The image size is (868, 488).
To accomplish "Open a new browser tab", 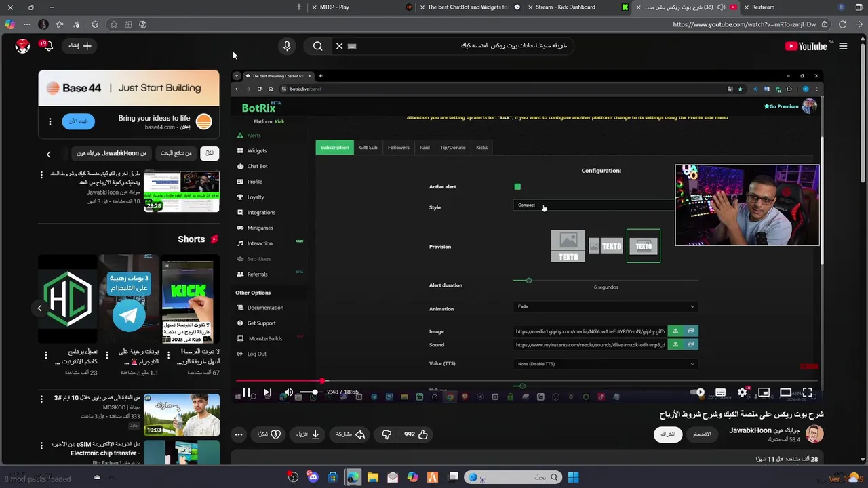I will coord(298,7).
